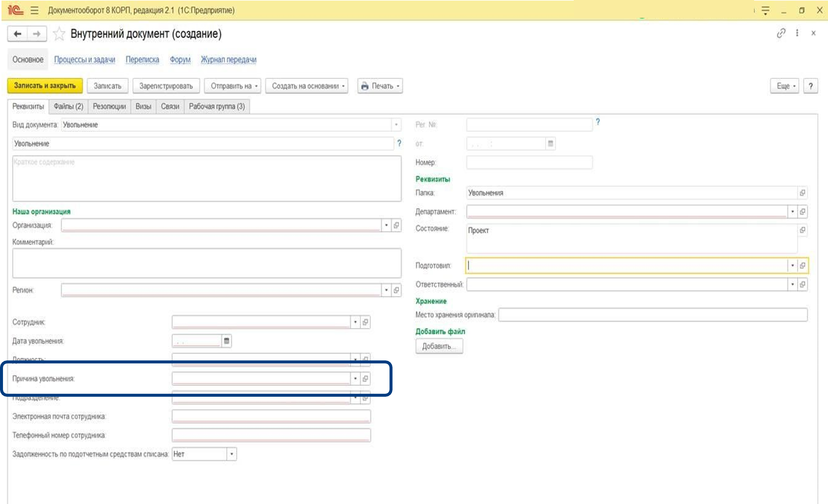Select the Основное section
This screenshot has height=504, width=828.
pyautogui.click(x=28, y=60)
